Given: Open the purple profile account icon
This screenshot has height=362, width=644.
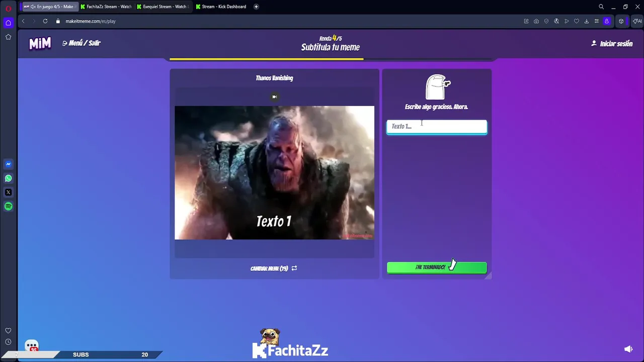Looking at the screenshot, I should (x=607, y=21).
